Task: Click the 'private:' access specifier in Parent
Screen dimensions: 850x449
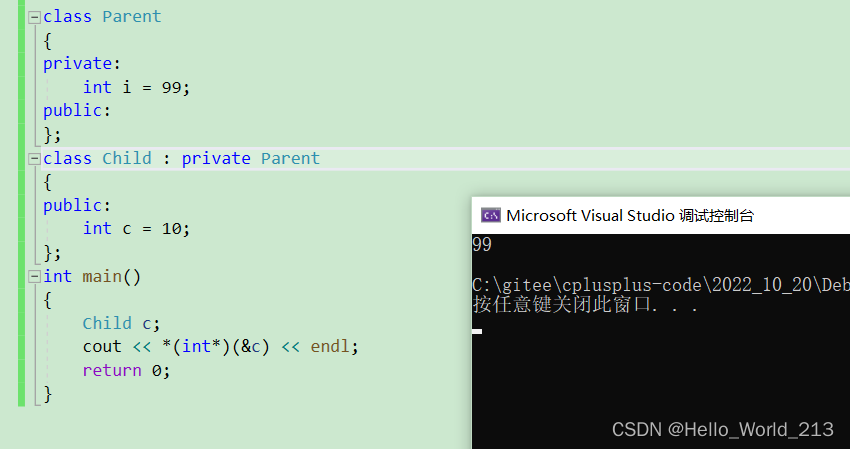Action: 81,64
